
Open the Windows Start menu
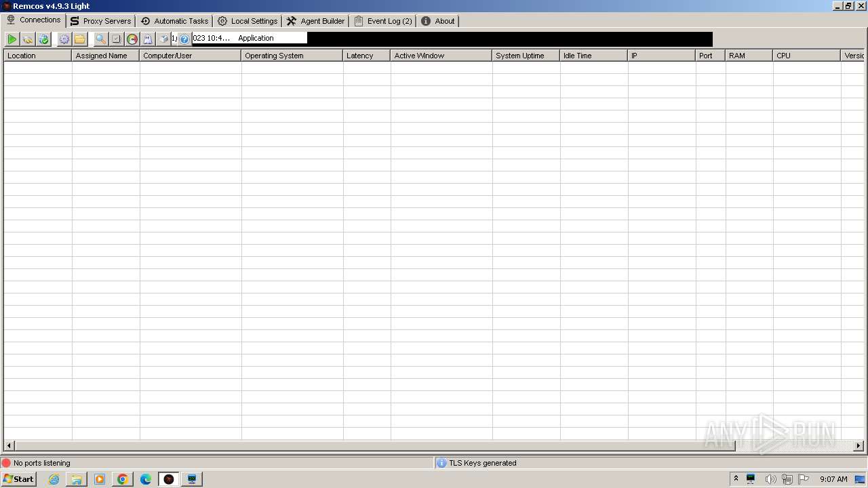pos(18,479)
